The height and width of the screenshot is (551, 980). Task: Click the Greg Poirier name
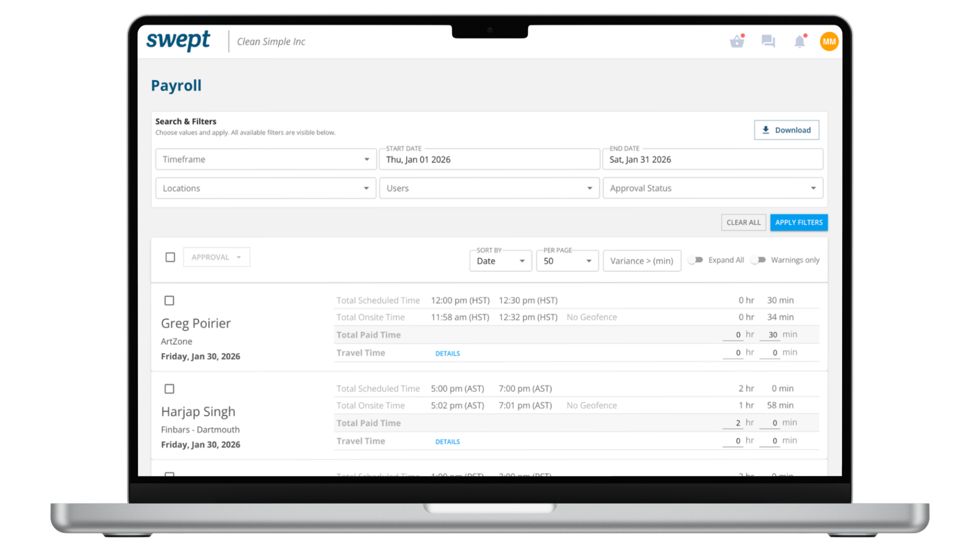[196, 323]
